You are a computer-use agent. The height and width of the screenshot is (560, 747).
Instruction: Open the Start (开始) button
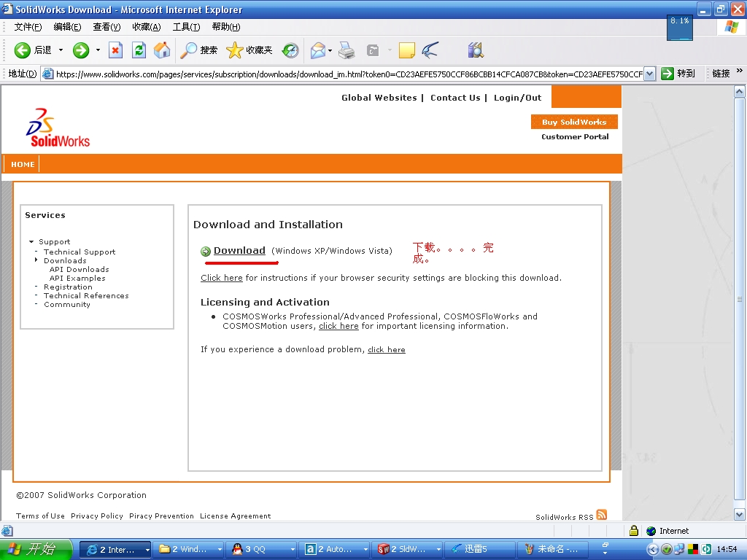pos(36,549)
